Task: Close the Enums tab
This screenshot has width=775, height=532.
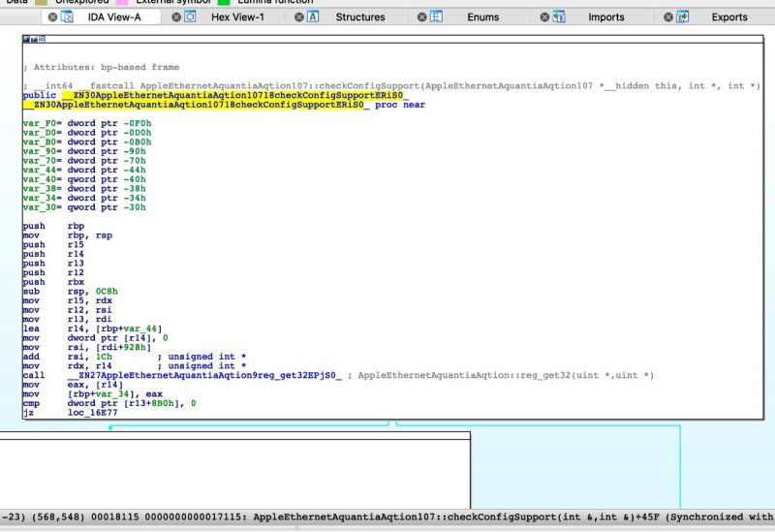Action: (421, 17)
